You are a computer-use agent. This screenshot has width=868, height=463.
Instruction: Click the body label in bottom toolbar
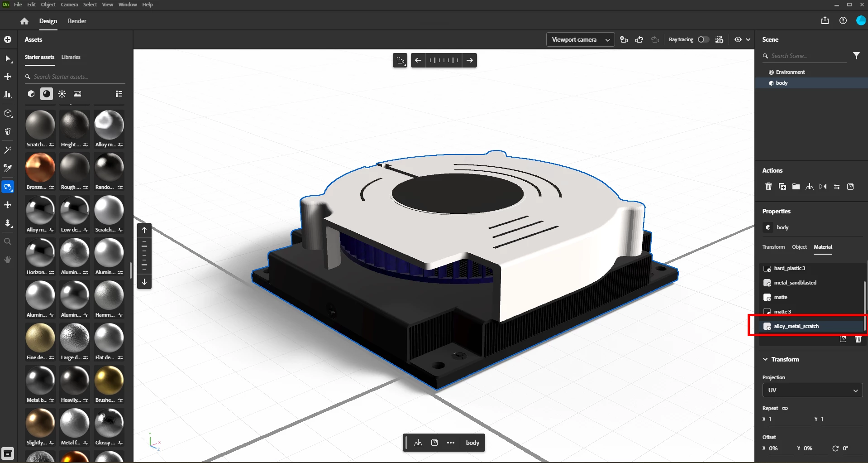click(x=472, y=443)
